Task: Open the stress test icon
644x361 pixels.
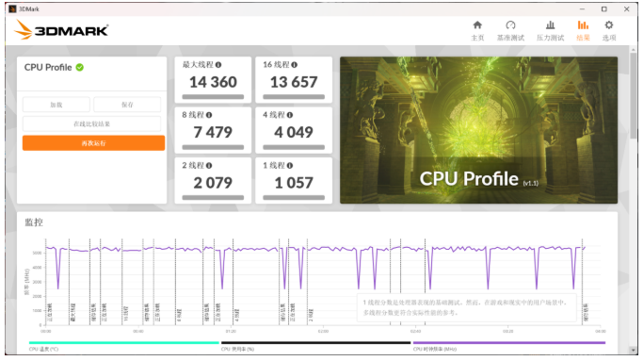Action: [x=551, y=25]
